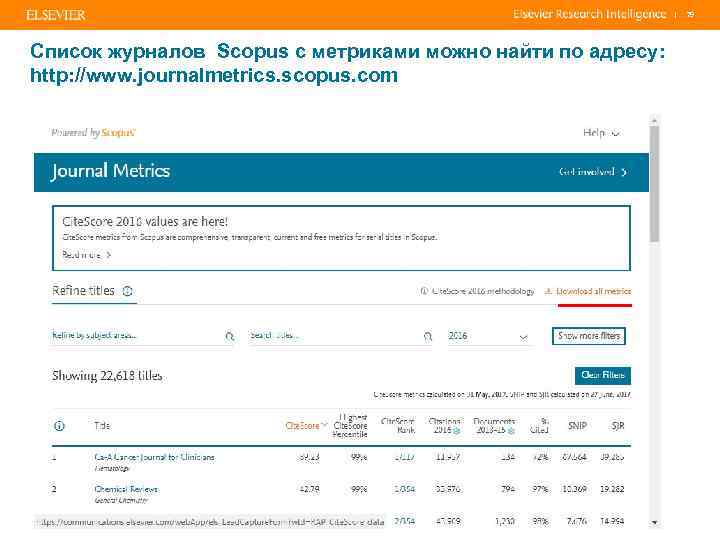This screenshot has height=540, width=720.
Task: Click the info icon next to Documents 2013-15
Action: tap(511, 431)
